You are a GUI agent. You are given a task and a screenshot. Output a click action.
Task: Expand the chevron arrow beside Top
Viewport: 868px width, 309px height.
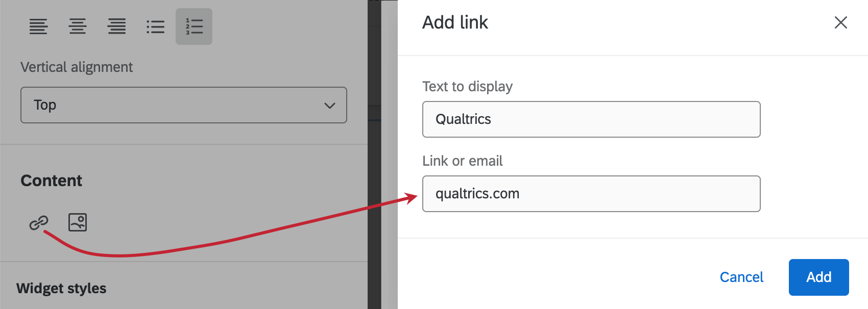point(330,106)
